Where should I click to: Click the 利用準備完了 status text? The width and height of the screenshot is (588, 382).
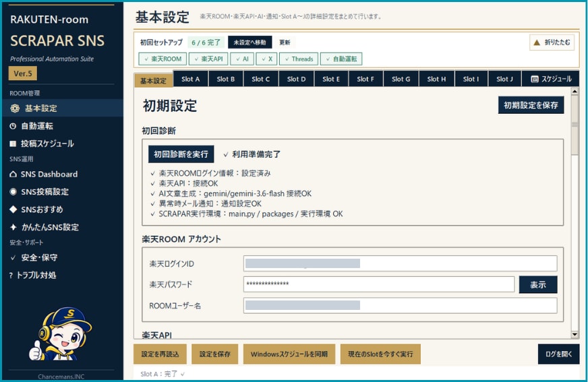pos(252,154)
